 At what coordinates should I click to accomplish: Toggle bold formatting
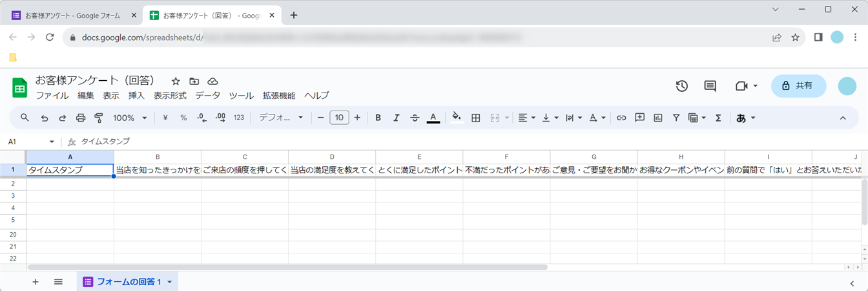(378, 118)
